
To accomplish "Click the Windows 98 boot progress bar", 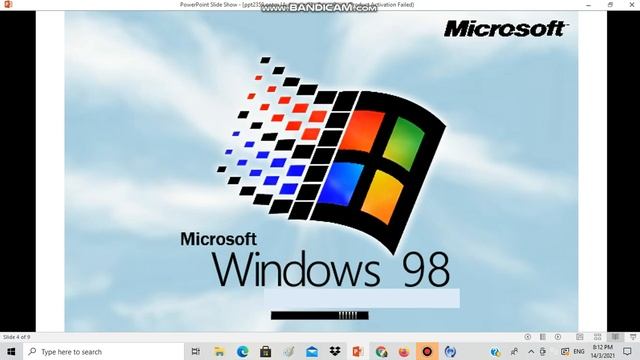I will click(x=320, y=315).
